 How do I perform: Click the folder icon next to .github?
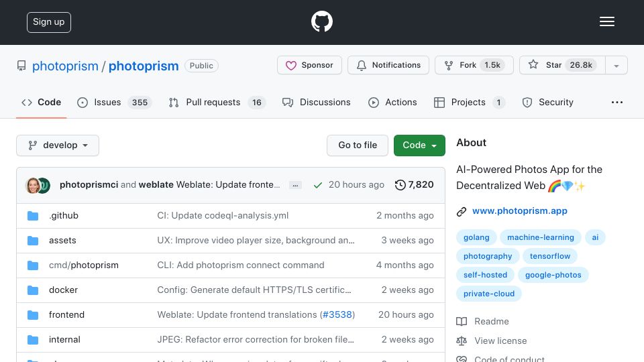[x=33, y=216]
